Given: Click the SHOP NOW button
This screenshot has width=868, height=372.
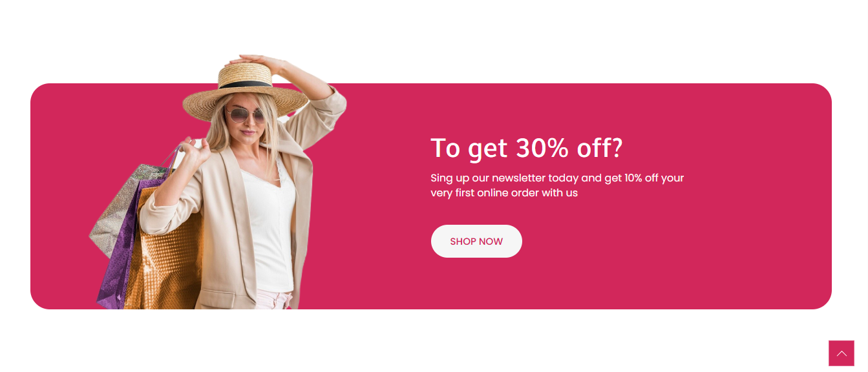Looking at the screenshot, I should pos(476,241).
